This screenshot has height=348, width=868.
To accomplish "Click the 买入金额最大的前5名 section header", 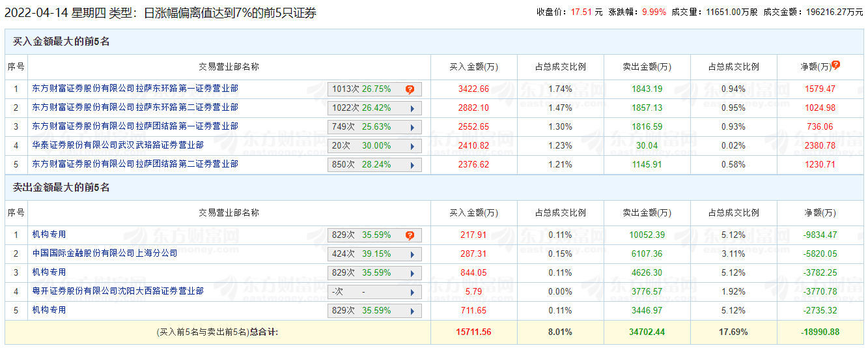I will (62, 42).
